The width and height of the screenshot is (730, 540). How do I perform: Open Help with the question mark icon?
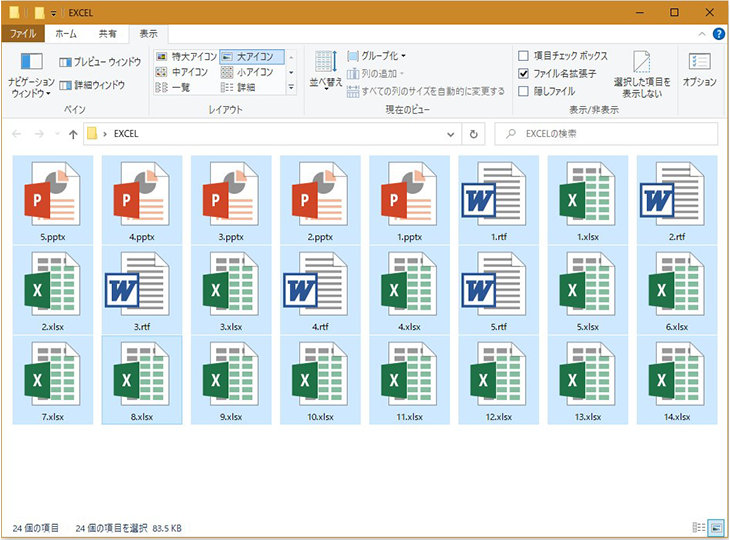[719, 34]
